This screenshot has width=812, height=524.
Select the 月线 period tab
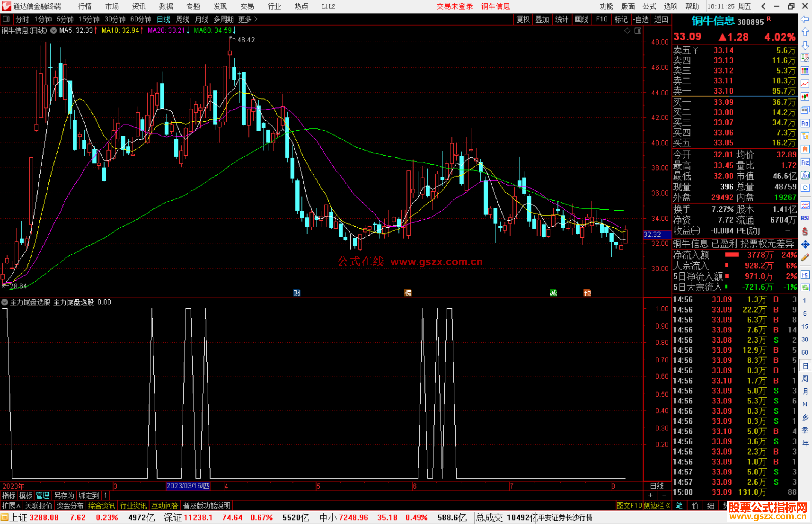pyautogui.click(x=202, y=19)
